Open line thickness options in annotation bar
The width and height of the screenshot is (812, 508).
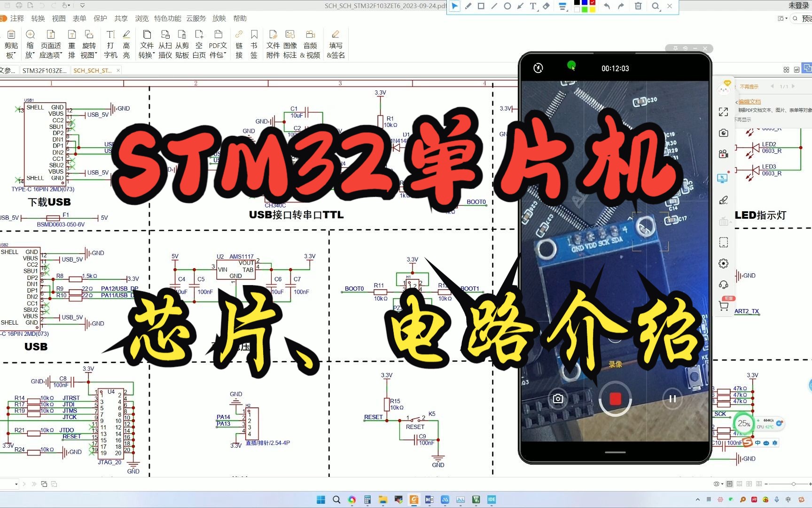(562, 6)
